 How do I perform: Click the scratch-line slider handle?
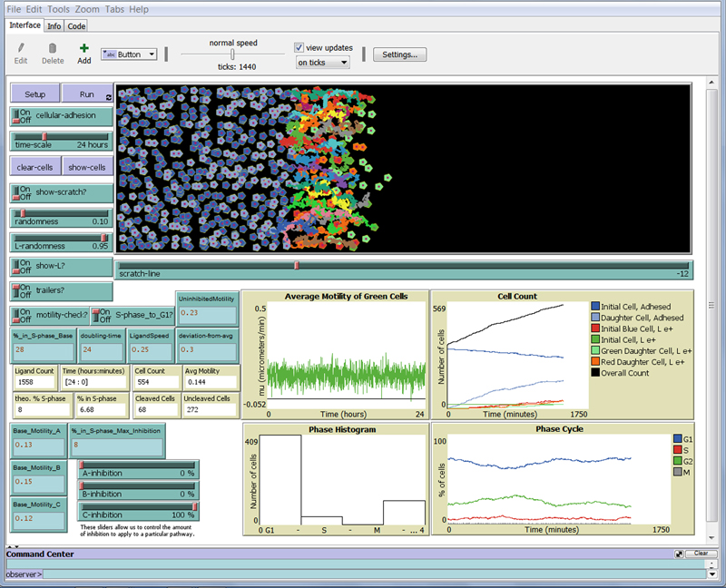pos(297,266)
